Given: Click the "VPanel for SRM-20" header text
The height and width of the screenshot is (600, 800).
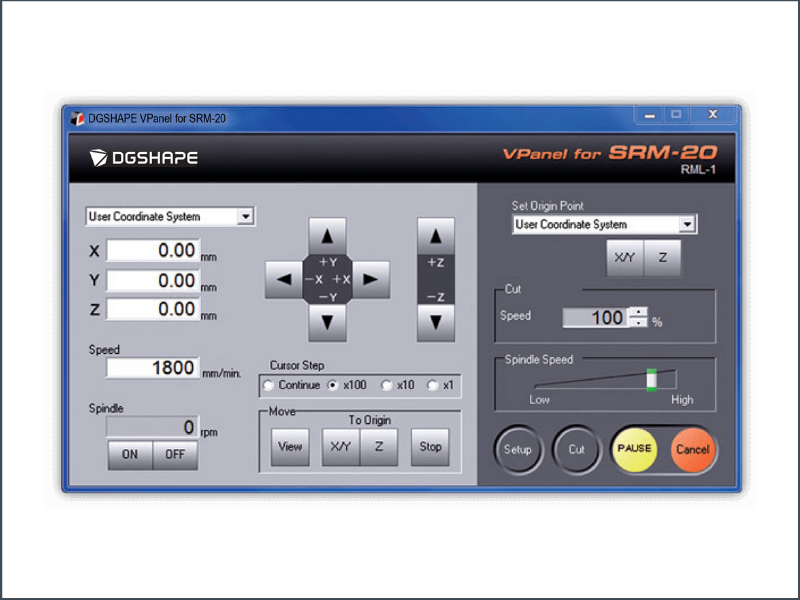Looking at the screenshot, I should point(610,153).
